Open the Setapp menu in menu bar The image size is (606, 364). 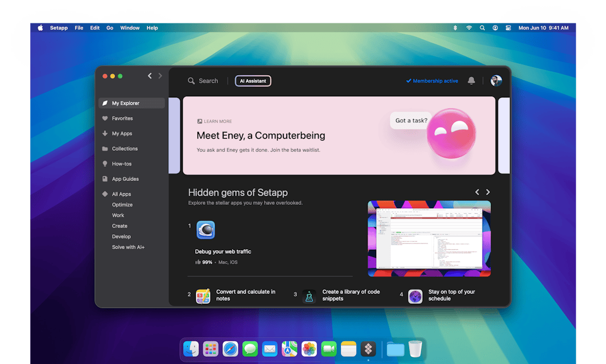click(x=59, y=28)
